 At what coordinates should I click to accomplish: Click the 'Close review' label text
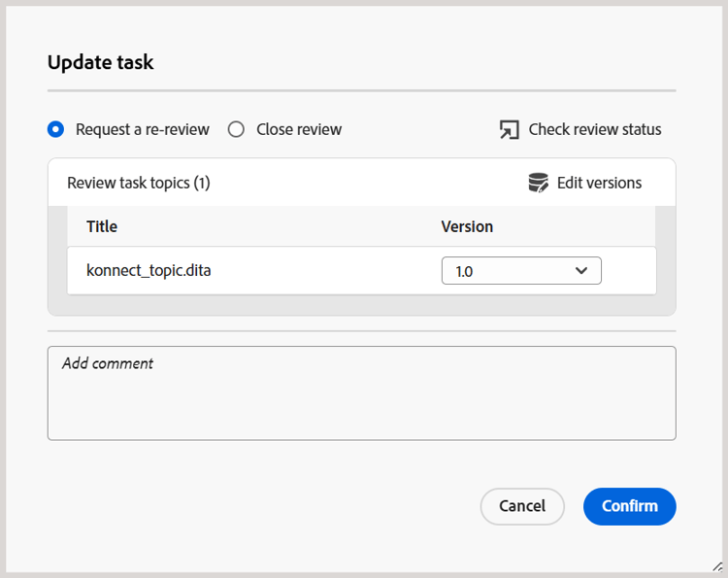point(299,129)
